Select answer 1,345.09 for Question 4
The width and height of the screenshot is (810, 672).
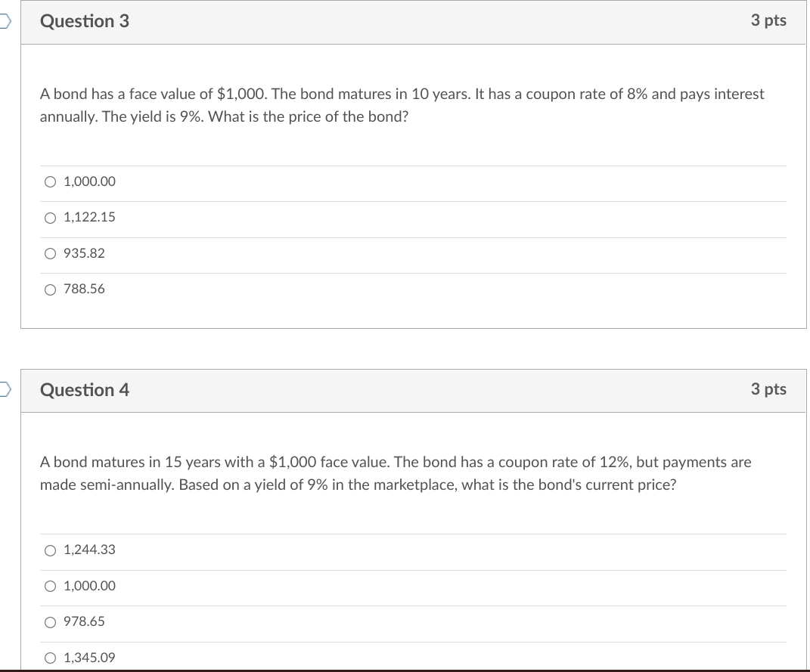[49, 658]
